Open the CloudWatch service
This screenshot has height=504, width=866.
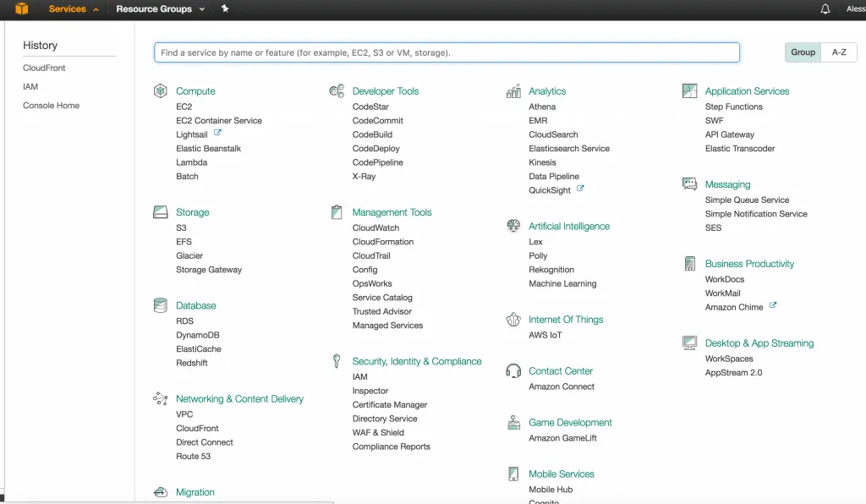pyautogui.click(x=375, y=227)
